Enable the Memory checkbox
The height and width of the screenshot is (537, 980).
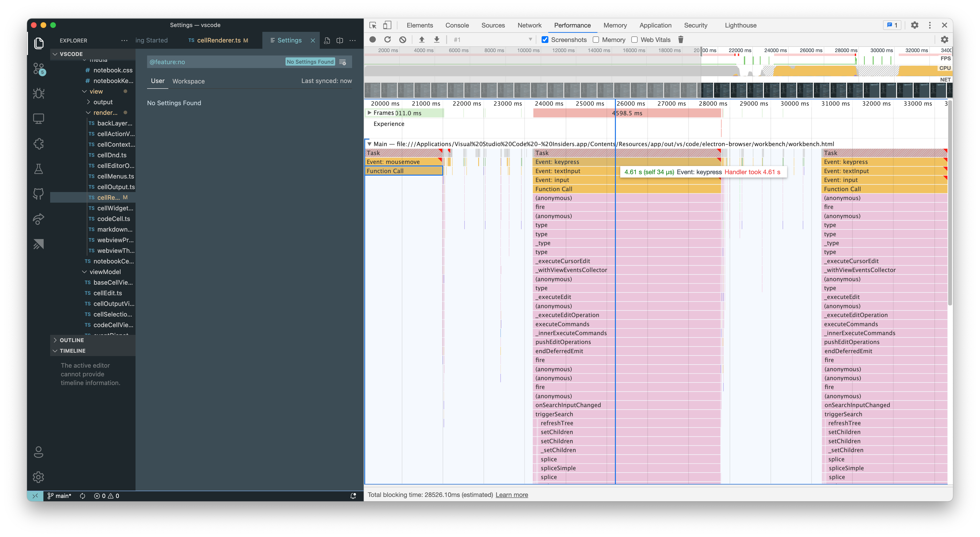click(x=596, y=40)
